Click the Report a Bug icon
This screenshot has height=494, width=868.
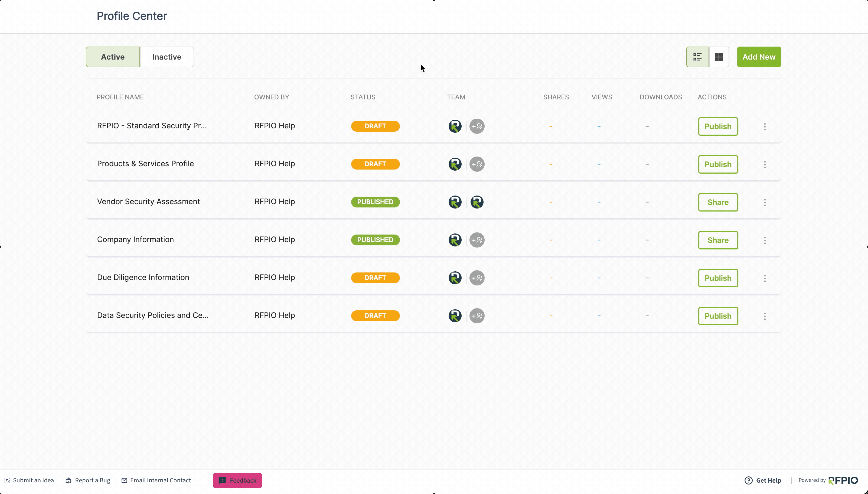pos(68,480)
